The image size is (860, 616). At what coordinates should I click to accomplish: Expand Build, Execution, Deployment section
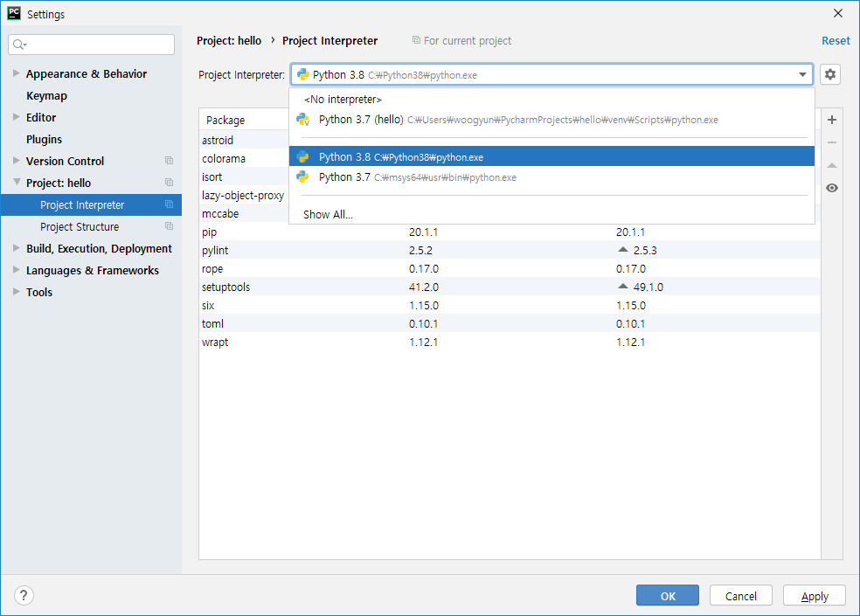[x=17, y=248]
